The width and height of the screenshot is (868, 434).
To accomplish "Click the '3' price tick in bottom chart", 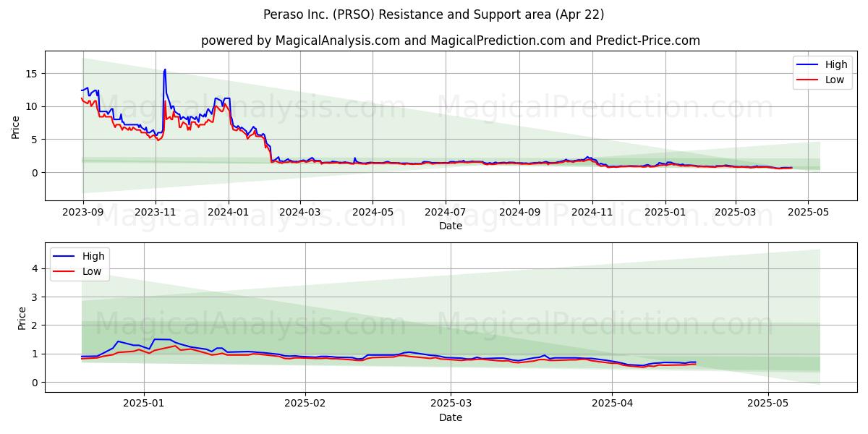I will tap(36, 297).
